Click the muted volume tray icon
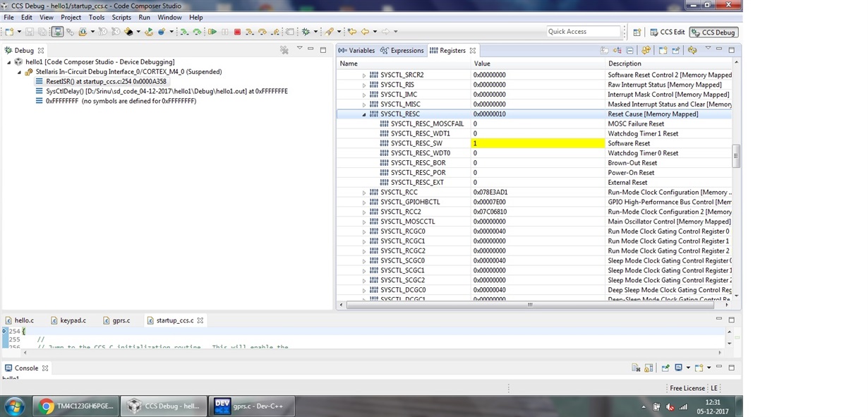 coord(670,406)
